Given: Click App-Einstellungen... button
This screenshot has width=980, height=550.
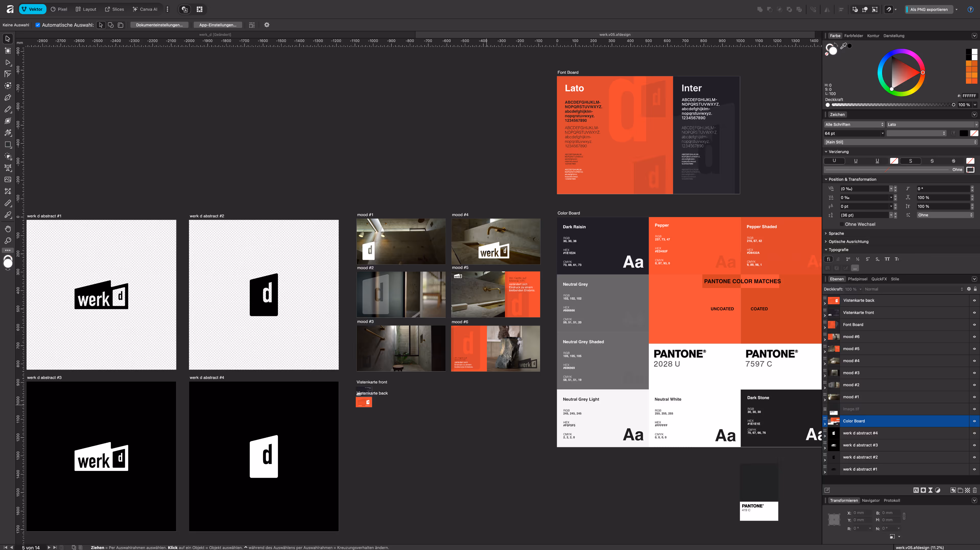Looking at the screenshot, I should click(x=218, y=25).
